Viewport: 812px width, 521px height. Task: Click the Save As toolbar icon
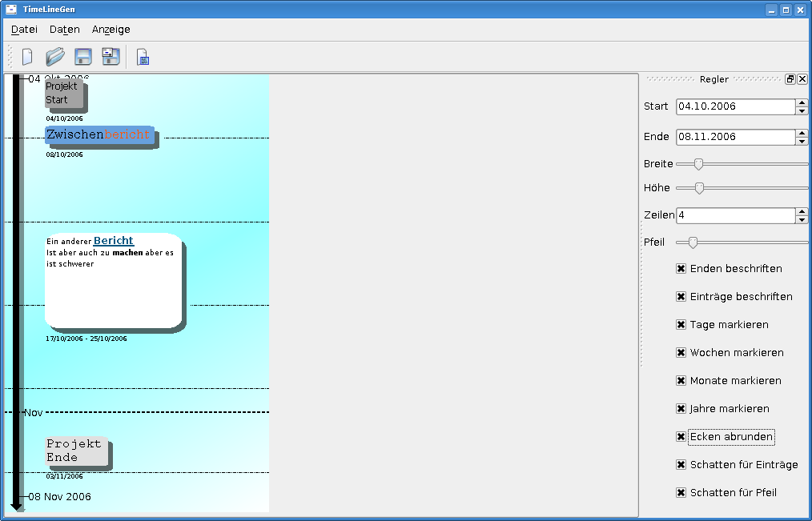tap(111, 57)
